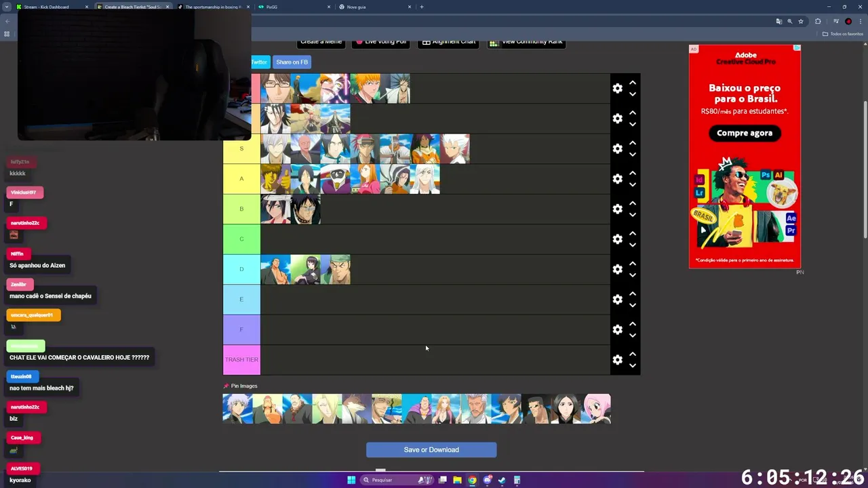Open settings gear for the E tier row
The width and height of the screenshot is (868, 488).
(x=617, y=300)
